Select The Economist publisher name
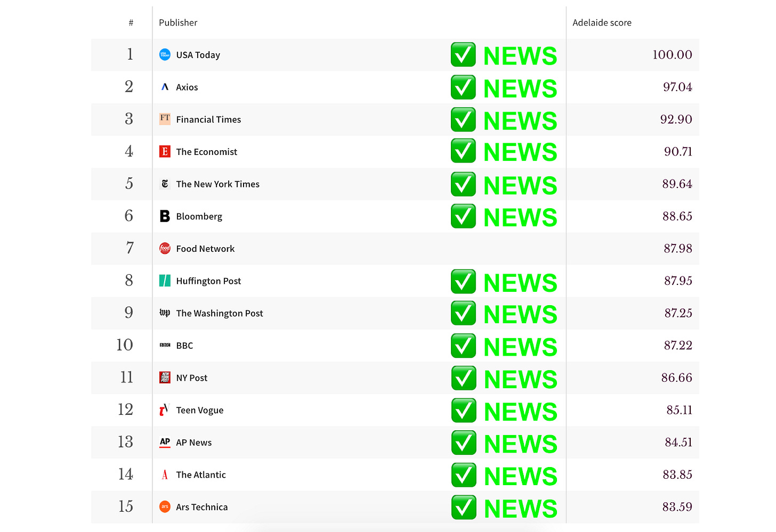776x532 pixels. click(207, 152)
